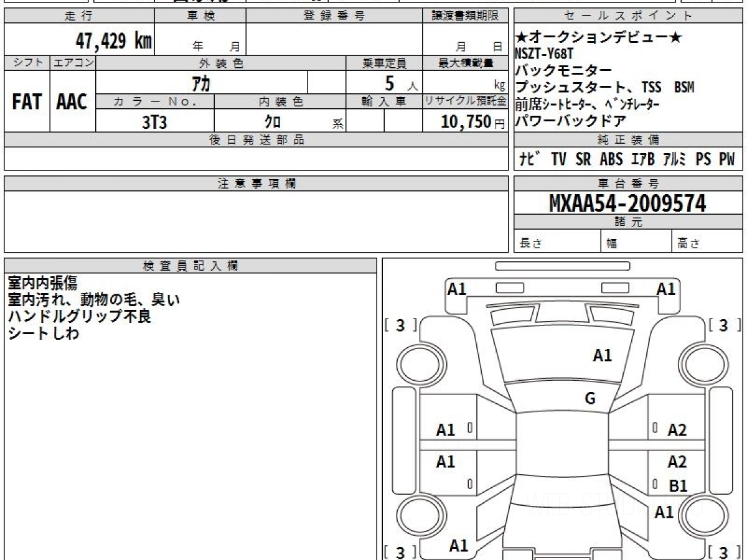The width and height of the screenshot is (747, 560).
Task: Click the TV equipment code
Action: (x=559, y=159)
